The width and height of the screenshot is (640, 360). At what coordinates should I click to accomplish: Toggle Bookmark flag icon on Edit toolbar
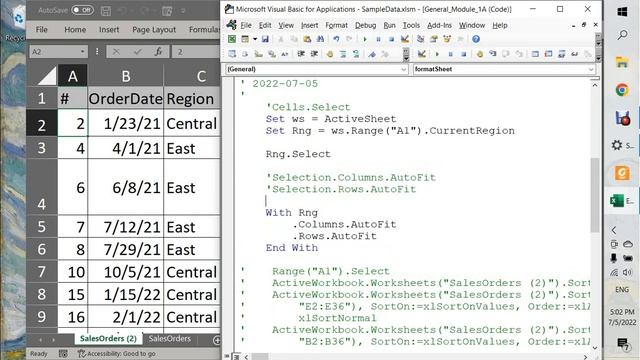click(372, 54)
